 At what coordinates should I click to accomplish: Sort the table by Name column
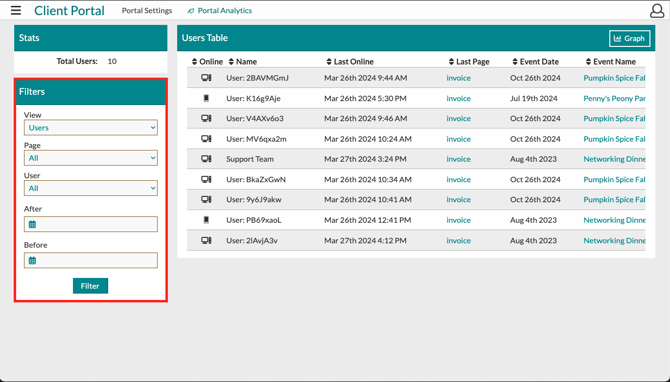243,62
